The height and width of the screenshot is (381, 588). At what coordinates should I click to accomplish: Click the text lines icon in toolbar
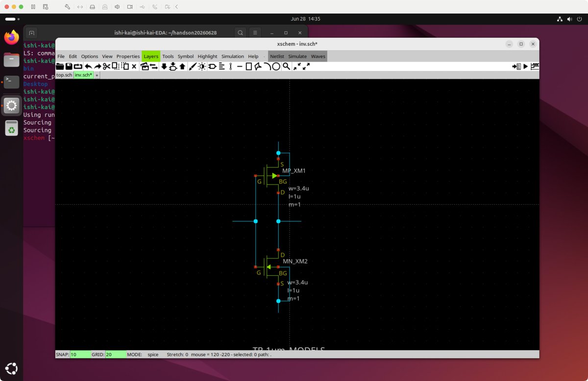(221, 66)
